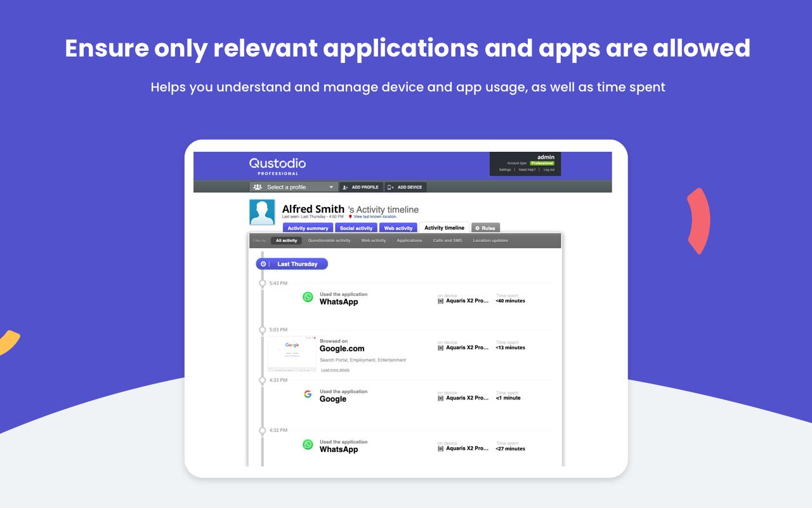Image resolution: width=812 pixels, height=508 pixels.
Task: Click device icon beside Aquaris for Google.com entry
Action: (440, 347)
